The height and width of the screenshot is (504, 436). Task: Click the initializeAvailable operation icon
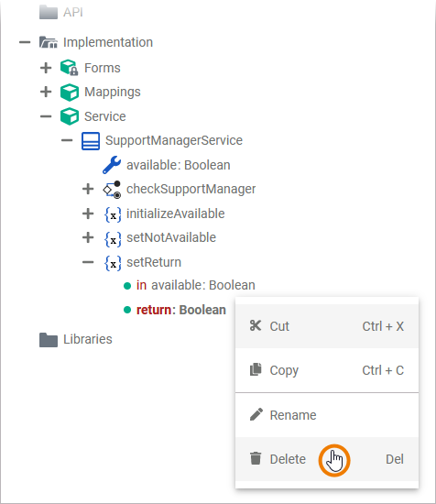point(113,214)
